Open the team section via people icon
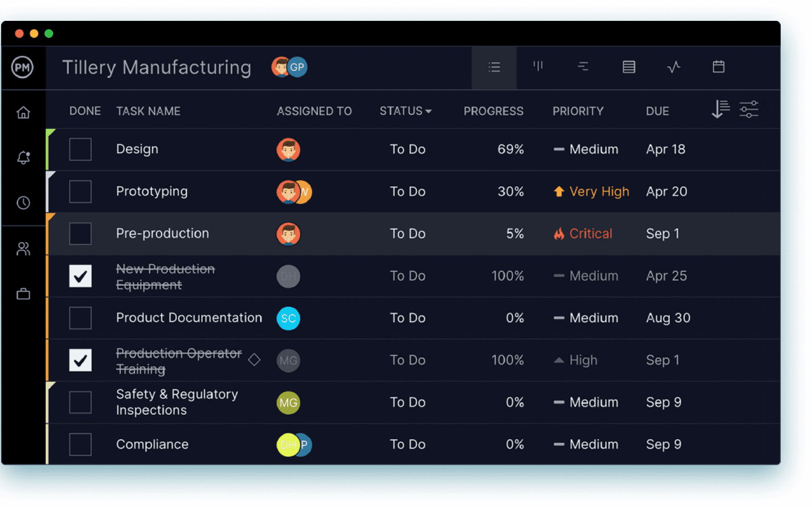 (23, 249)
